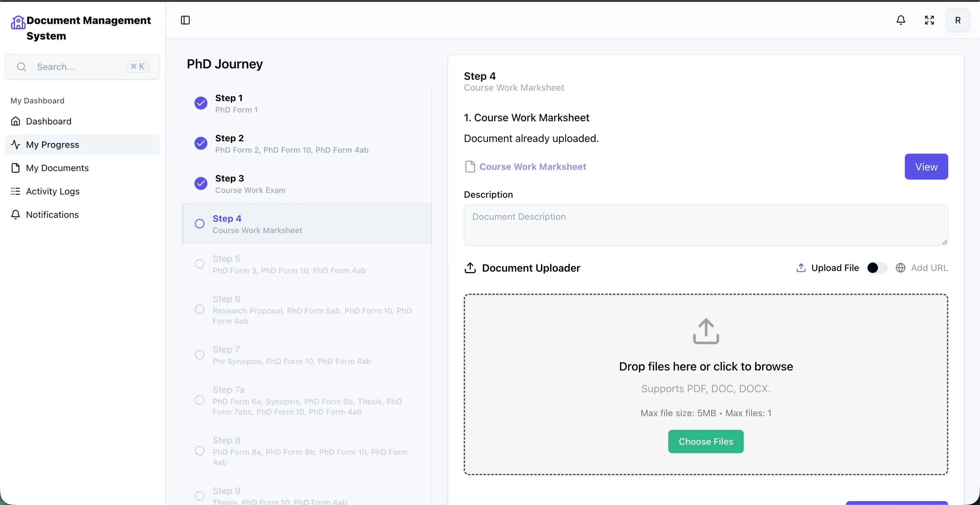Image resolution: width=980 pixels, height=505 pixels.
Task: Open Activity Logs in sidebar
Action: pos(52,192)
